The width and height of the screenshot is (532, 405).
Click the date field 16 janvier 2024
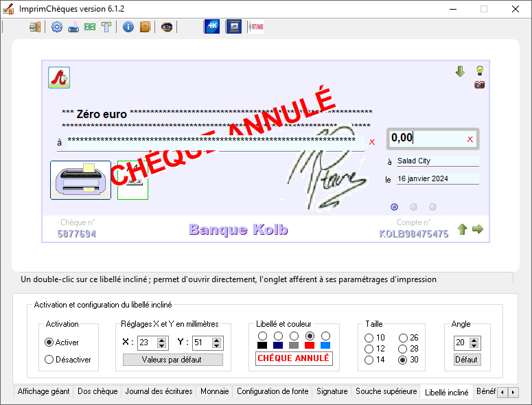(438, 178)
